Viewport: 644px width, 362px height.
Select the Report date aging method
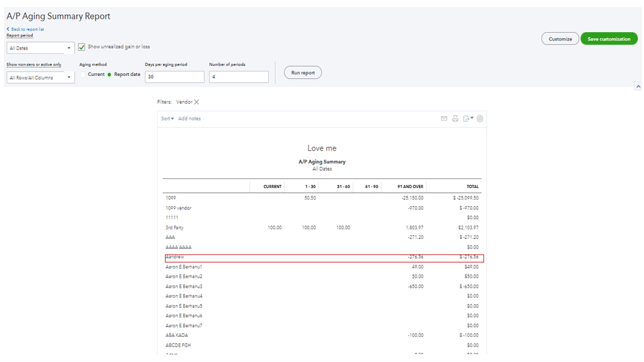tap(110, 75)
